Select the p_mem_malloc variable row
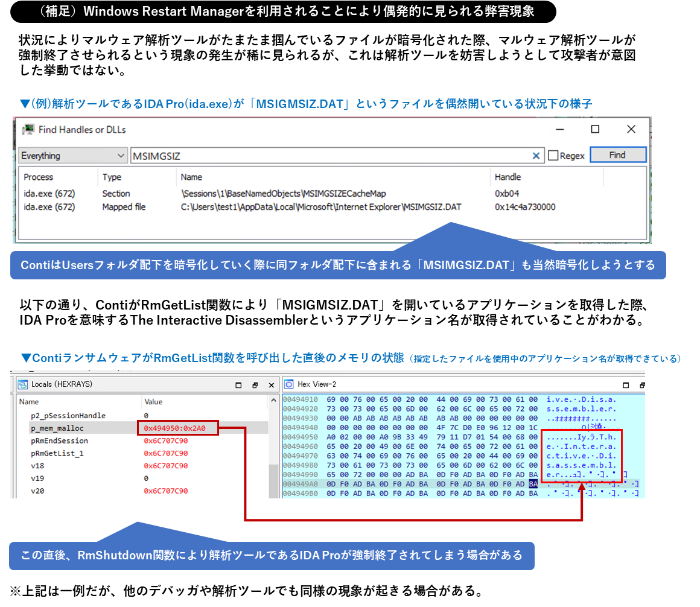The height and width of the screenshot is (607, 700). pyautogui.click(x=72, y=428)
